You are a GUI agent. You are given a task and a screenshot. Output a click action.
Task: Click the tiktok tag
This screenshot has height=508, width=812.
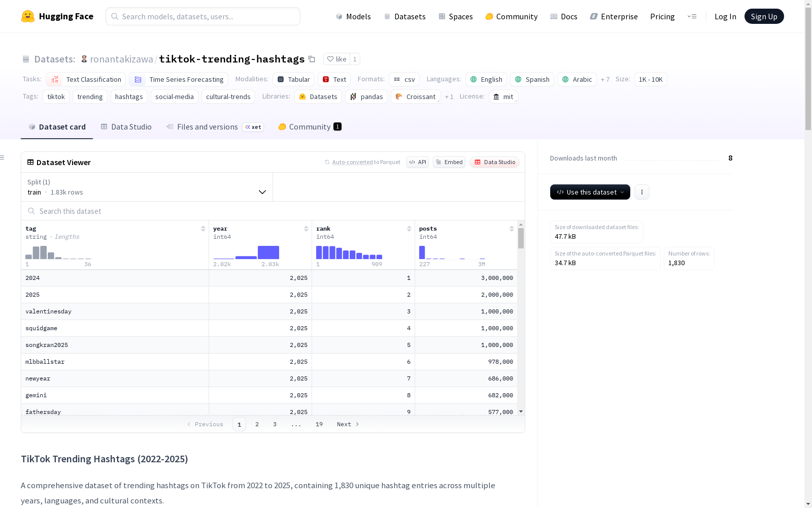point(56,97)
